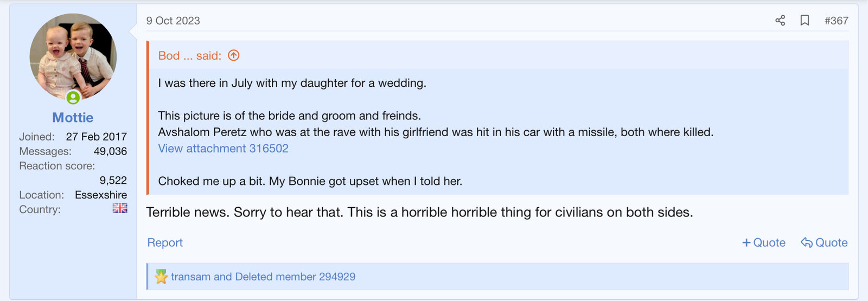Click the 9 Oct 2023 post date
Image resolution: width=868 pixels, height=301 pixels.
tap(173, 21)
